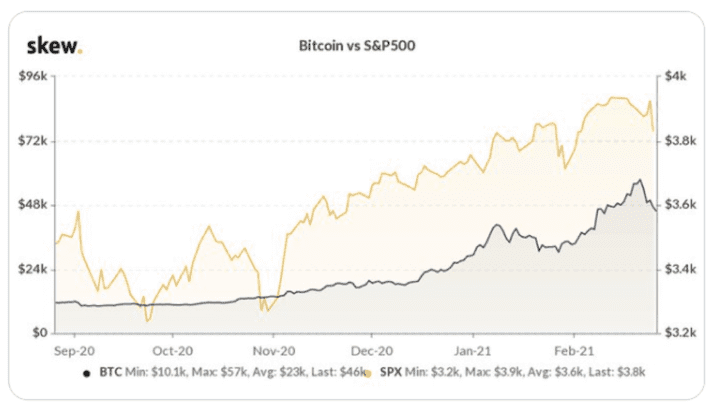
Task: Click the $3.2k right axis label
Action: tap(681, 332)
